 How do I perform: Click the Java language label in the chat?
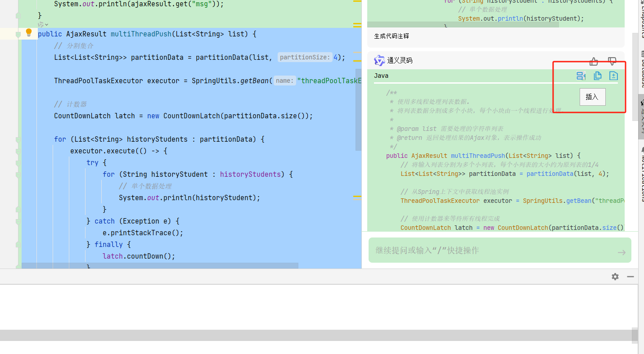coord(381,76)
